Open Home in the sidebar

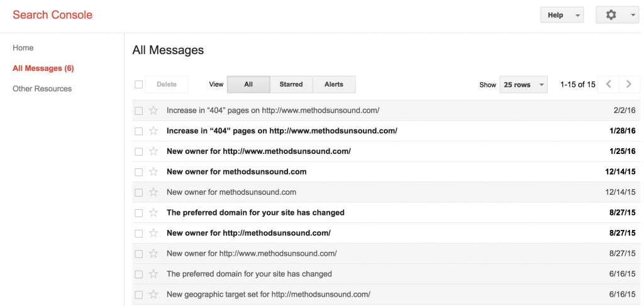pos(23,48)
